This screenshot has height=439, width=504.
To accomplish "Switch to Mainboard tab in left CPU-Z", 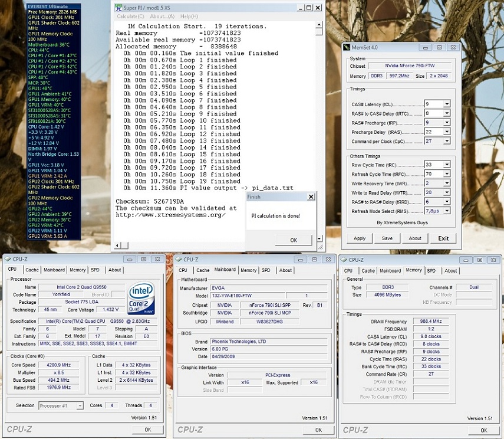I will pos(54,270).
